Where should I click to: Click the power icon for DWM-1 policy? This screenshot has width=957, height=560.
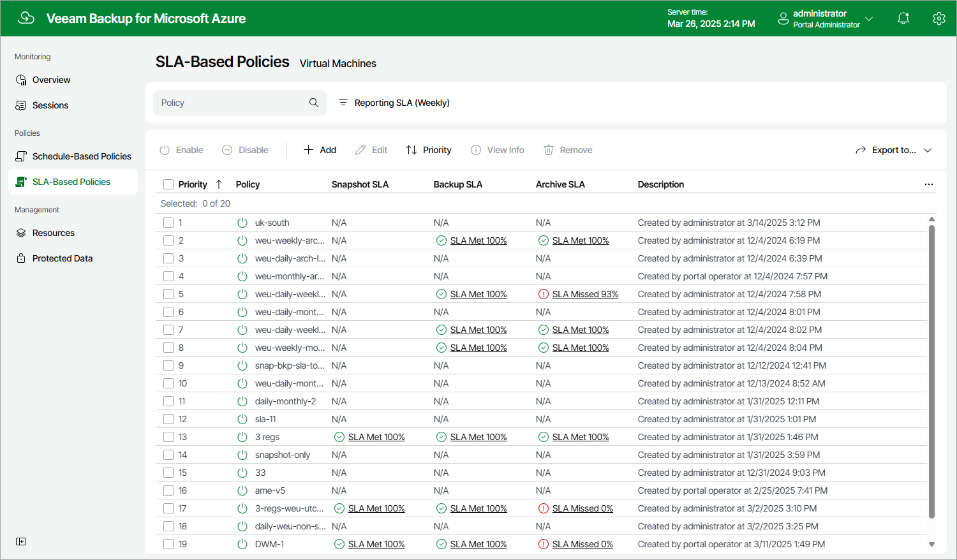tap(242, 544)
